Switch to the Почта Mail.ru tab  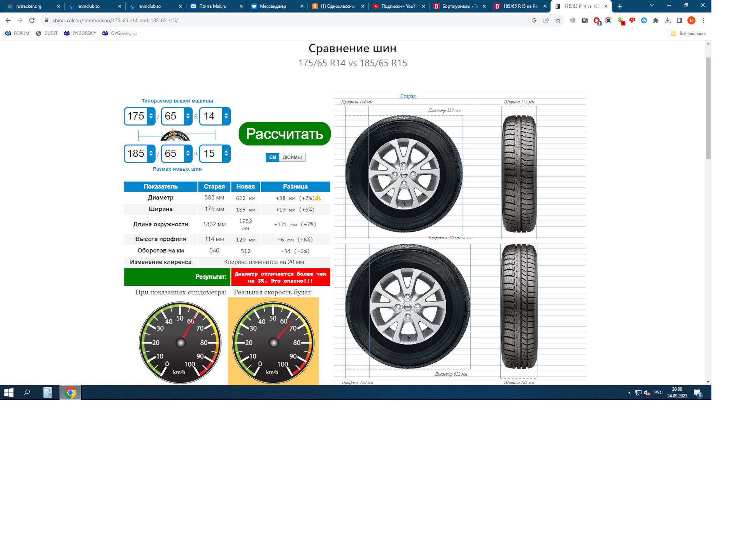(x=212, y=6)
